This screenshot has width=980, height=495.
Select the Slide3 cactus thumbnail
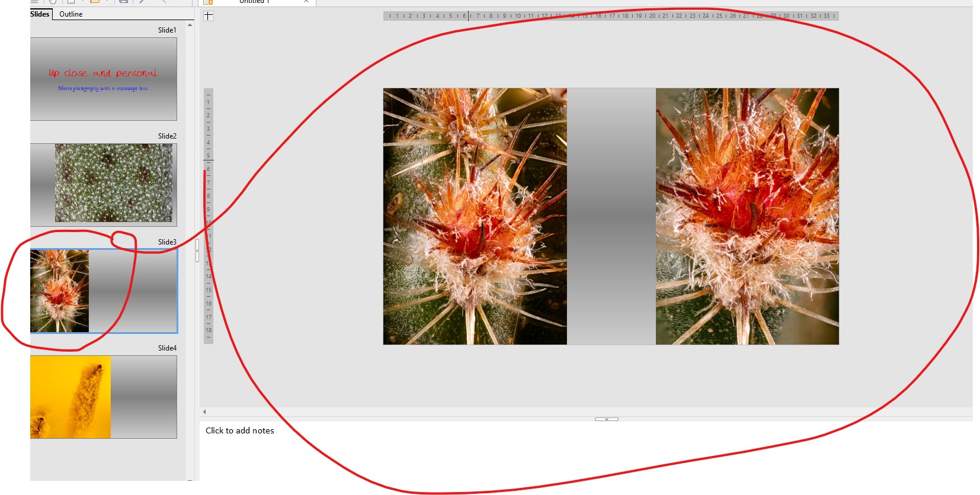(x=104, y=291)
